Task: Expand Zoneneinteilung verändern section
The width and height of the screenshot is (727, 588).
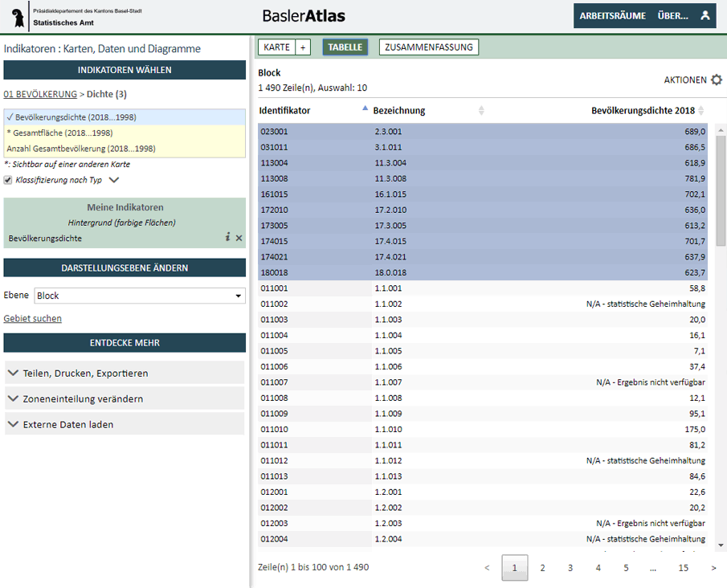Action: click(x=125, y=398)
